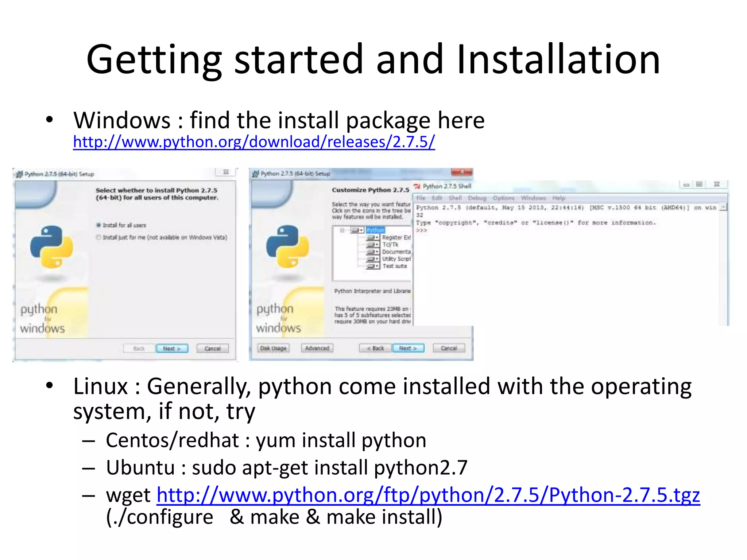
Task: Open the Options menu in Python Shell
Action: click(x=503, y=198)
